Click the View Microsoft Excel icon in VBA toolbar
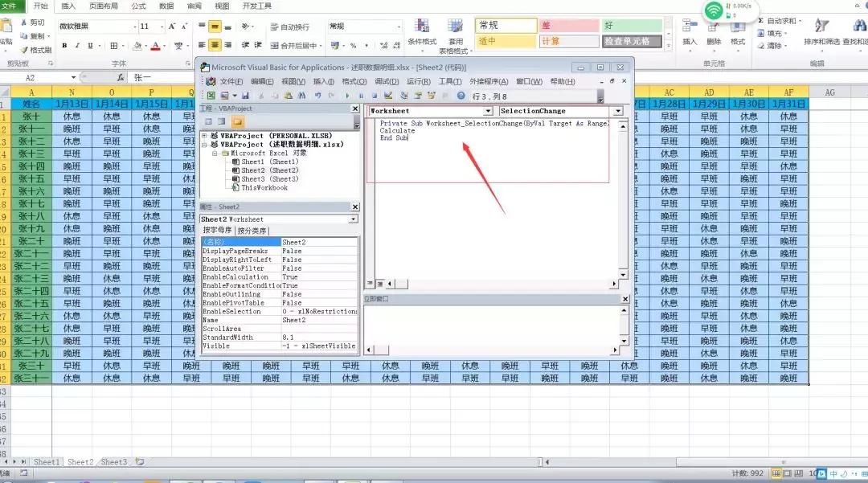Viewport: 868px width, 483px height. pos(211,96)
